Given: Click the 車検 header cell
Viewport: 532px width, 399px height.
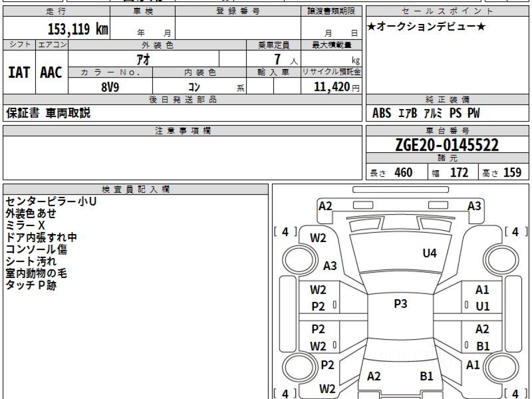Looking at the screenshot, I should (142, 12).
